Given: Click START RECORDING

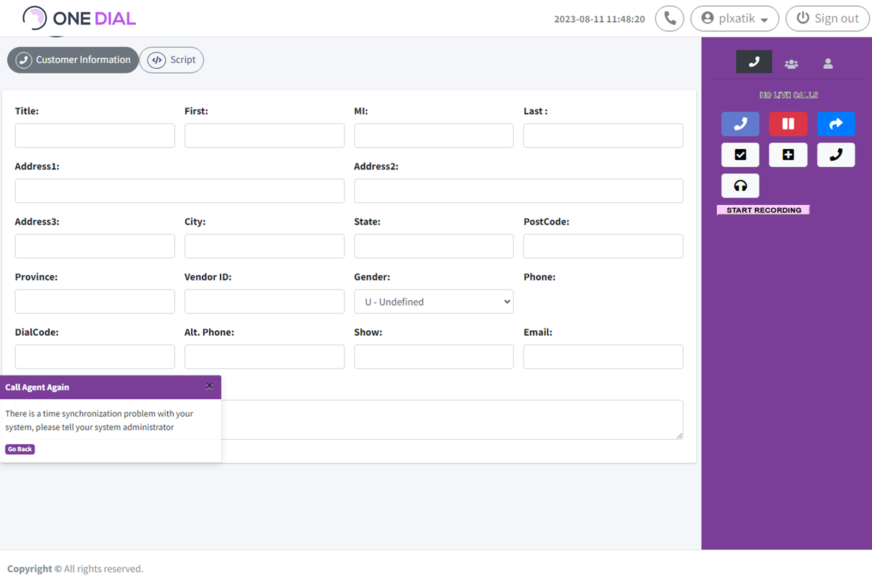Looking at the screenshot, I should tap(763, 209).
